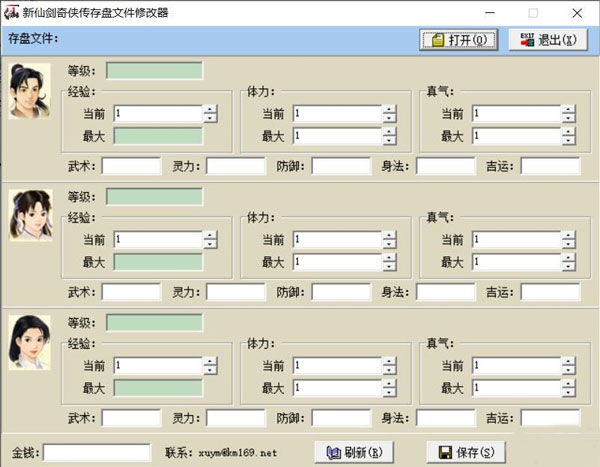Click second character's current 经验 value field
Image resolution: width=600 pixels, height=467 pixels.
point(158,240)
